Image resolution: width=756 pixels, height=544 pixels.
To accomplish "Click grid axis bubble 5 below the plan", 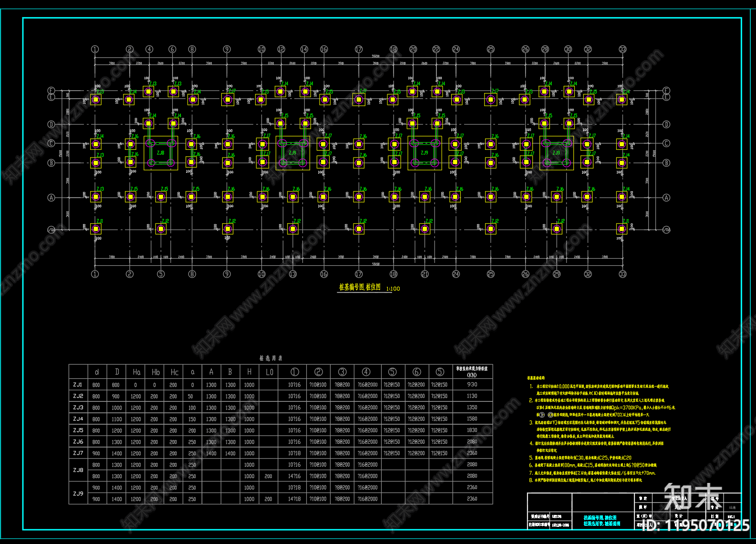I will tap(161, 274).
